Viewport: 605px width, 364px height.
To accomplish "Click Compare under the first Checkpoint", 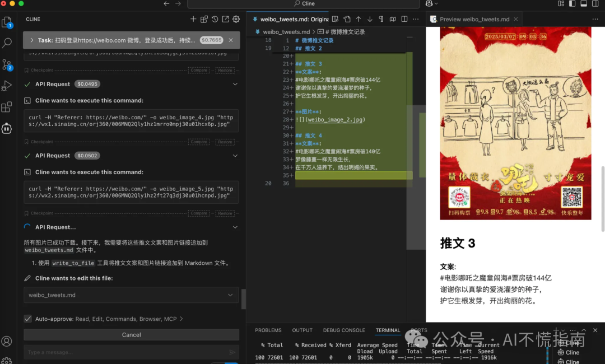I will coord(199,70).
